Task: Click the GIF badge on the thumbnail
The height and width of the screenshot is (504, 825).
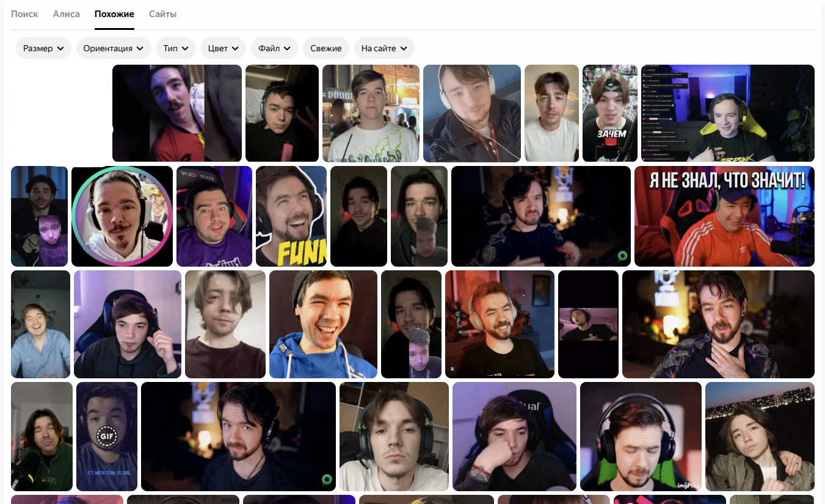Action: (x=107, y=436)
